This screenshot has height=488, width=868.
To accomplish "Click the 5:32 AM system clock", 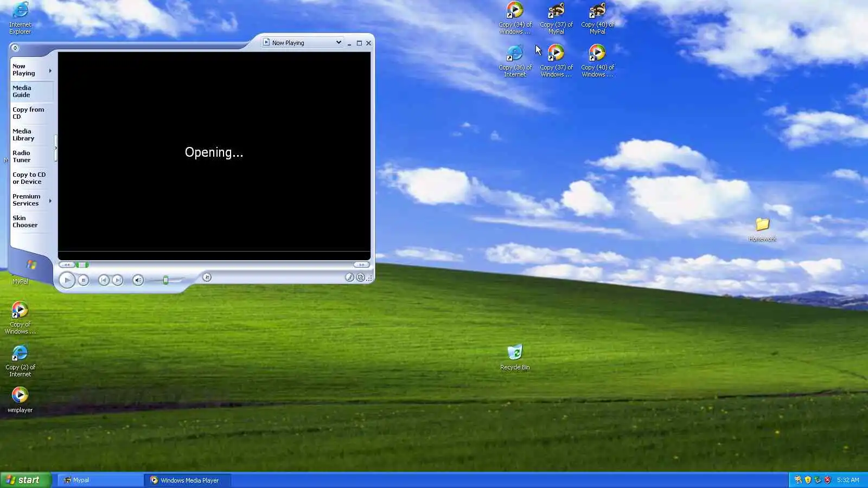I will pos(848,480).
